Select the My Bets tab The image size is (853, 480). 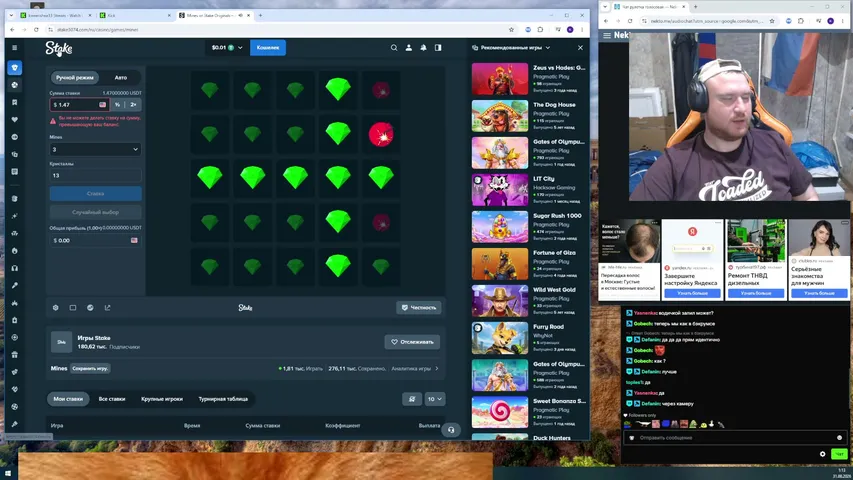(68, 399)
